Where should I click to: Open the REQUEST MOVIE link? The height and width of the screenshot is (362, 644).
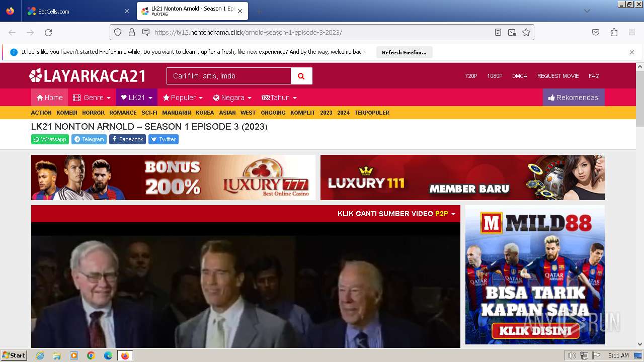coord(558,76)
